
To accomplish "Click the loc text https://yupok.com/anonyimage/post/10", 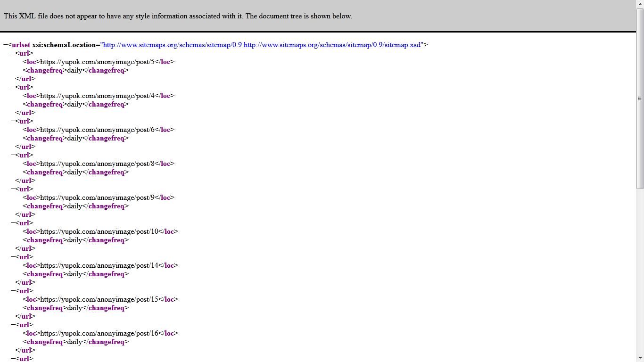I will 99,231.
